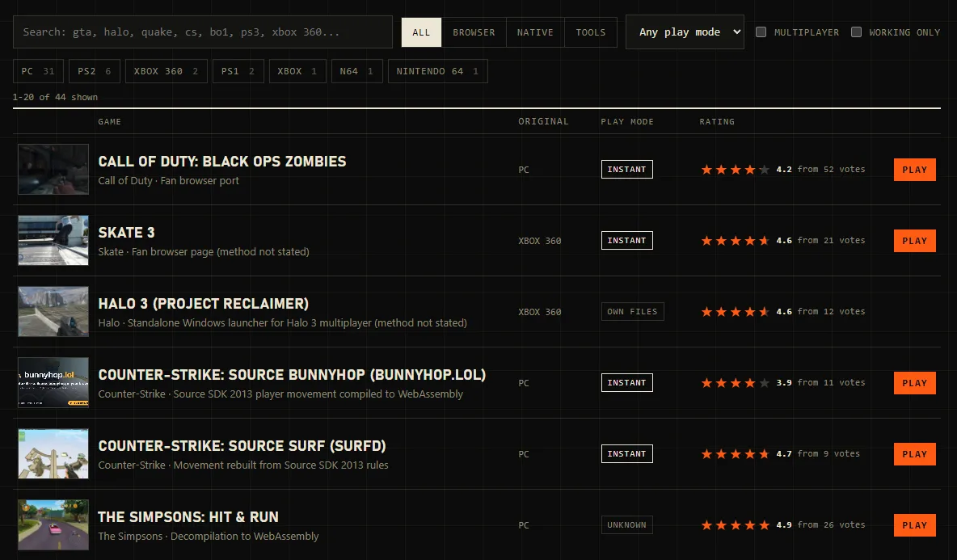This screenshot has width=957, height=560.
Task: Play The Simpsons: Hit & Run
Action: (914, 525)
